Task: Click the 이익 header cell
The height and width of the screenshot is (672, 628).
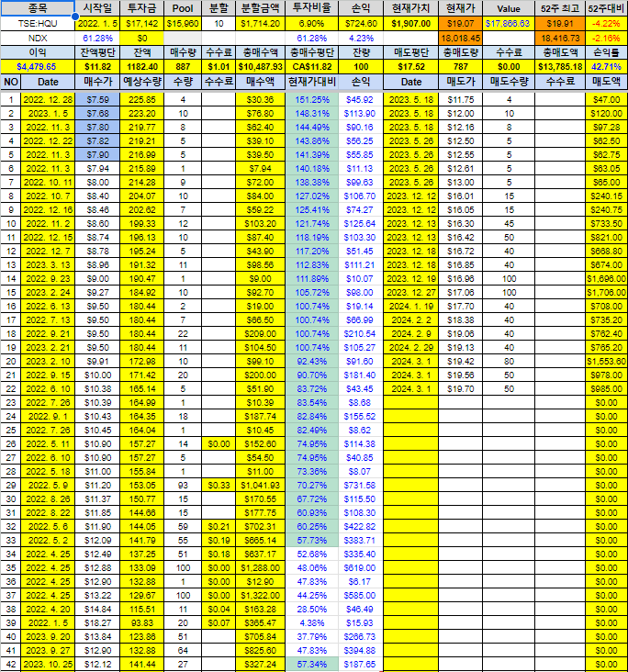Action: coord(38,52)
